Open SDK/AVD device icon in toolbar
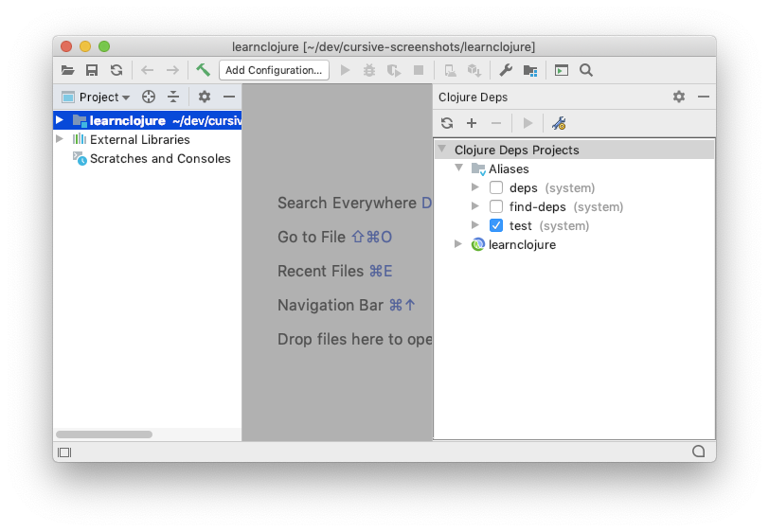The height and width of the screenshot is (532, 769). (x=450, y=71)
